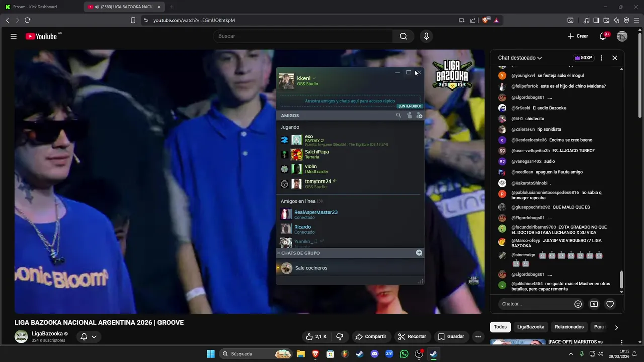Open the notification bell dropdown for LigaBazooka subscription
Image resolution: width=644 pixels, height=362 pixels.
(89, 336)
